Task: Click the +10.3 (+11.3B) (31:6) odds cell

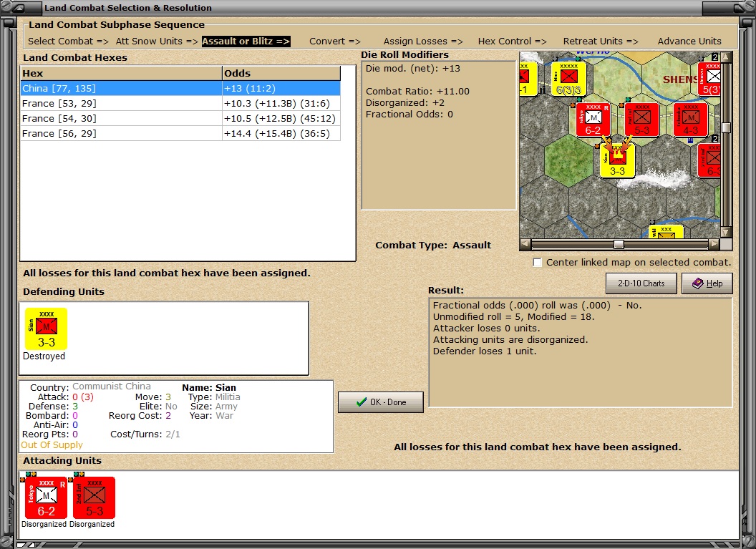Action: click(281, 104)
